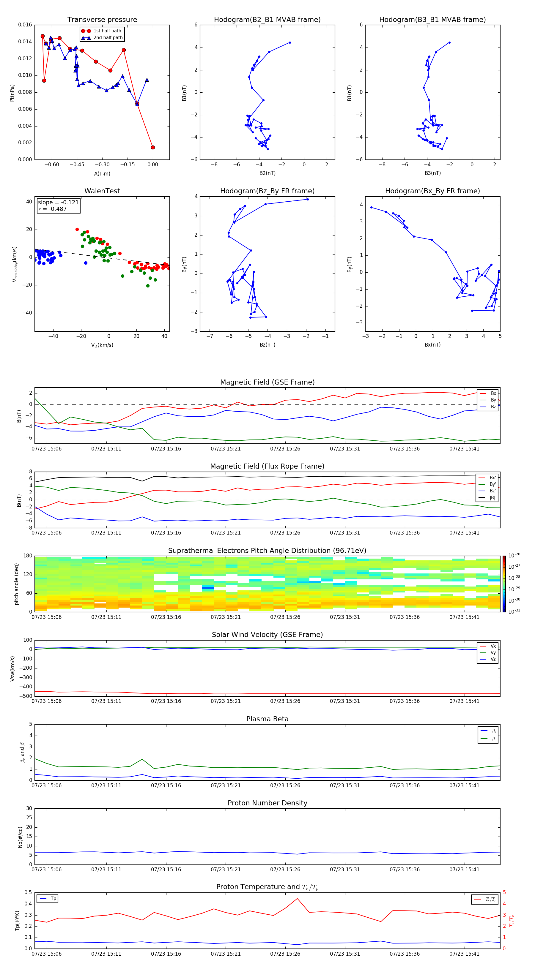Select 'Vz' in the velocity legend
Viewport: 535px width, 980px height.
pos(488,659)
